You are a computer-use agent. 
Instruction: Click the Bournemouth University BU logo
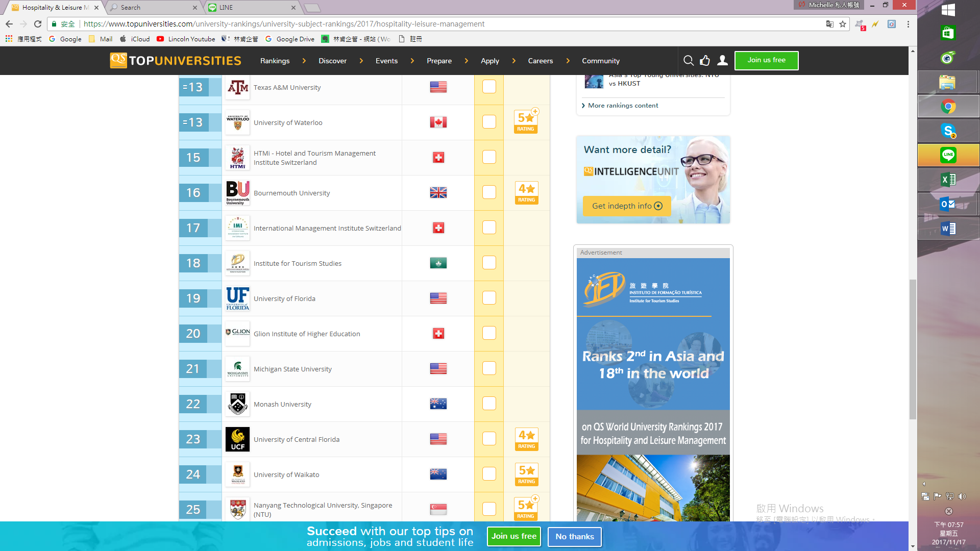pyautogui.click(x=238, y=193)
